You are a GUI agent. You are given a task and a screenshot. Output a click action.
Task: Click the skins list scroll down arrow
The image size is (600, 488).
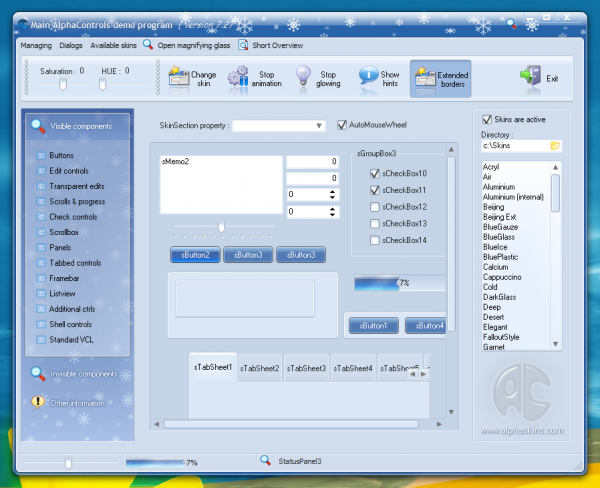tap(555, 344)
